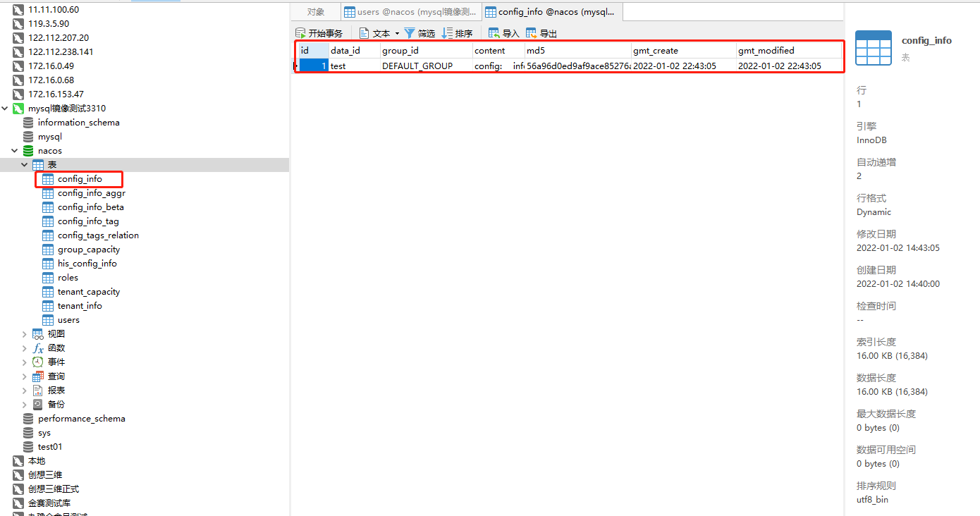Select the data_id cell 'test'

pyautogui.click(x=355, y=66)
